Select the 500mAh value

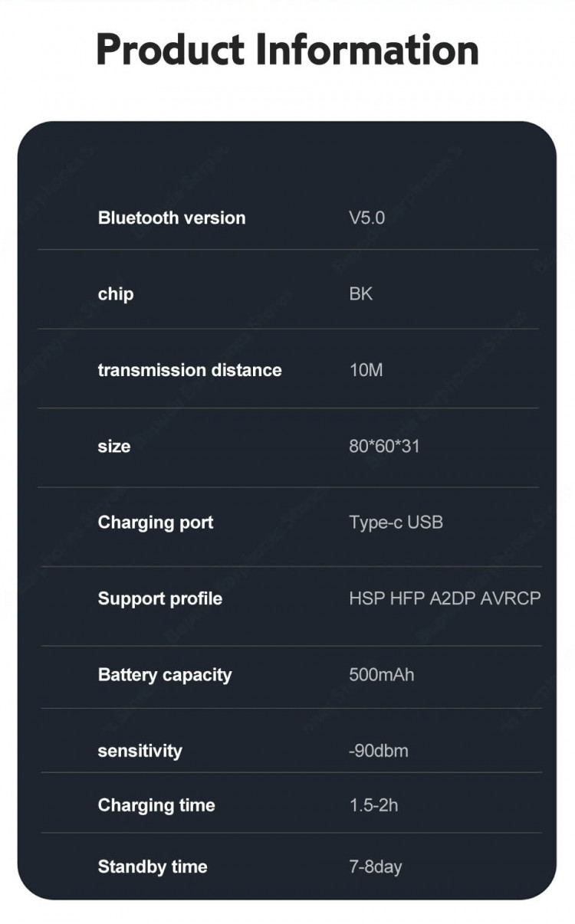click(x=381, y=675)
